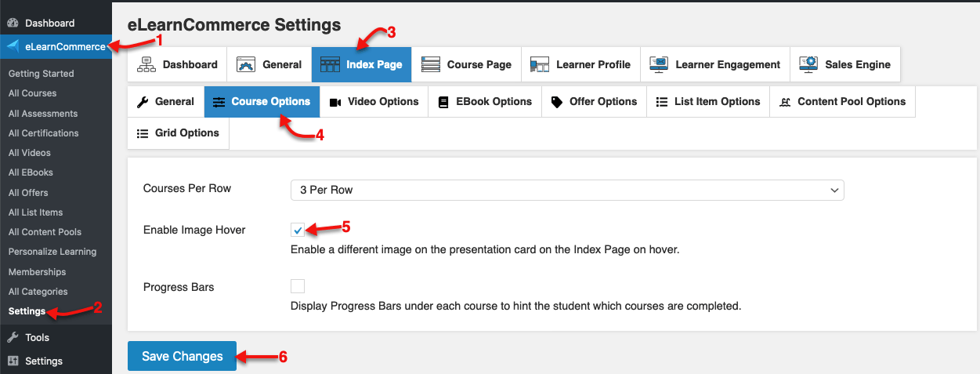
Task: Click the Save Changes button
Action: click(182, 356)
